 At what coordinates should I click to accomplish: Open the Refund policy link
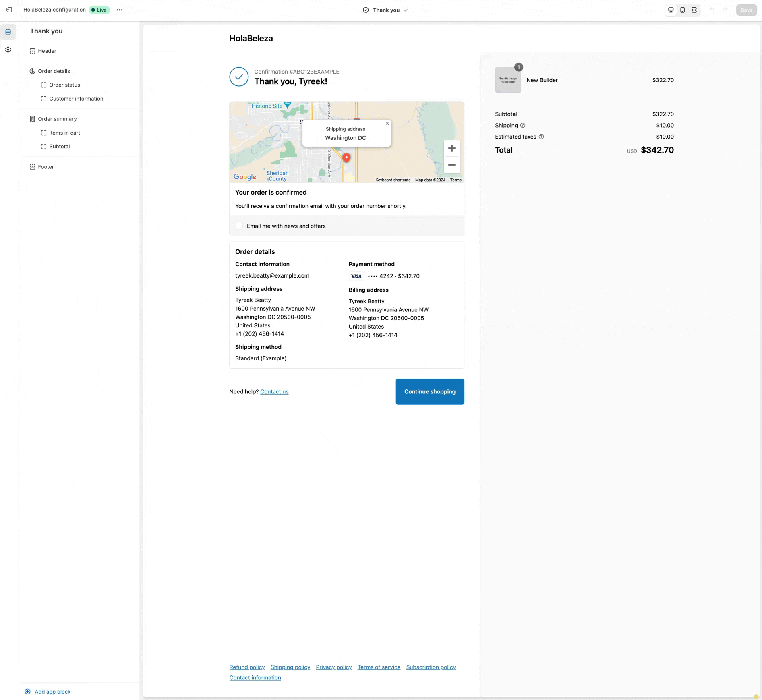[x=247, y=667]
